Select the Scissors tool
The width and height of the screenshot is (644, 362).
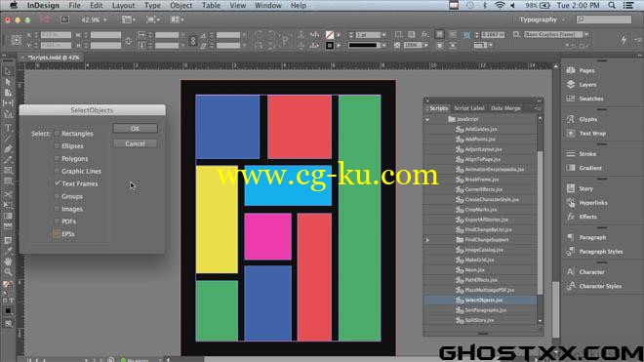coord(8,194)
